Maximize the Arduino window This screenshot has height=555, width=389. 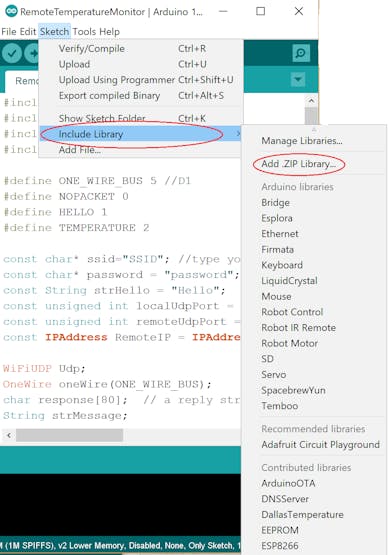(261, 11)
